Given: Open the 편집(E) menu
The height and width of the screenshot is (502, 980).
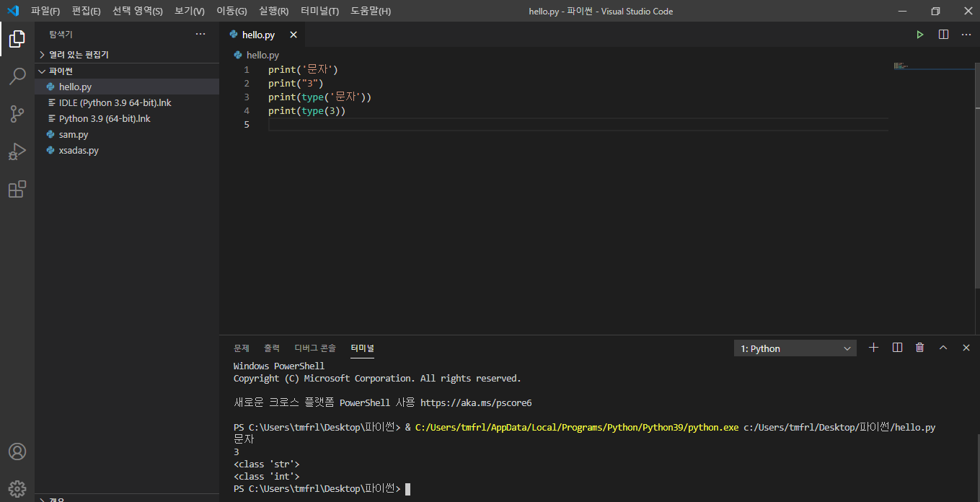Looking at the screenshot, I should point(86,11).
